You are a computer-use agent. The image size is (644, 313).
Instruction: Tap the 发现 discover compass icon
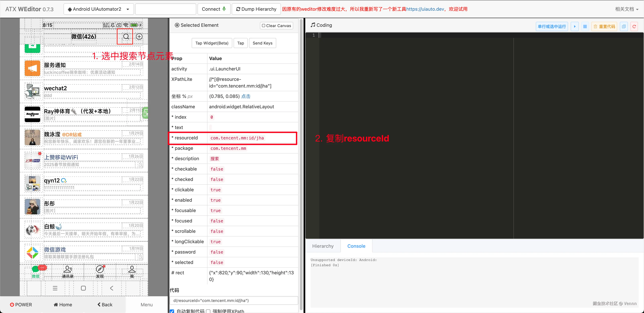point(100,269)
